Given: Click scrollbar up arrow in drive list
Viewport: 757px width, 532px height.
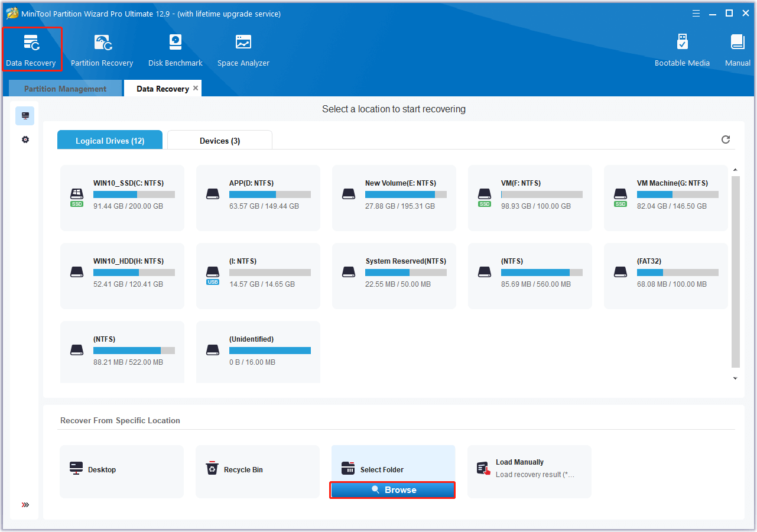Looking at the screenshot, I should coord(736,170).
